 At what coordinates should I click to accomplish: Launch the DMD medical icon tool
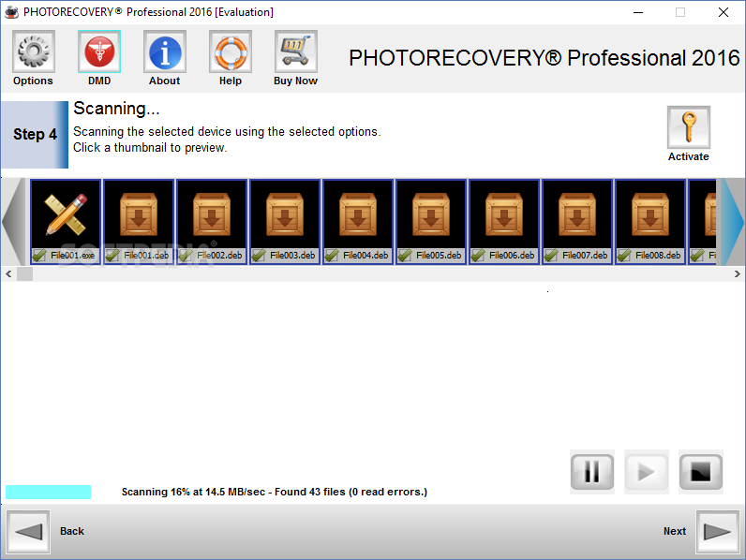[x=99, y=52]
